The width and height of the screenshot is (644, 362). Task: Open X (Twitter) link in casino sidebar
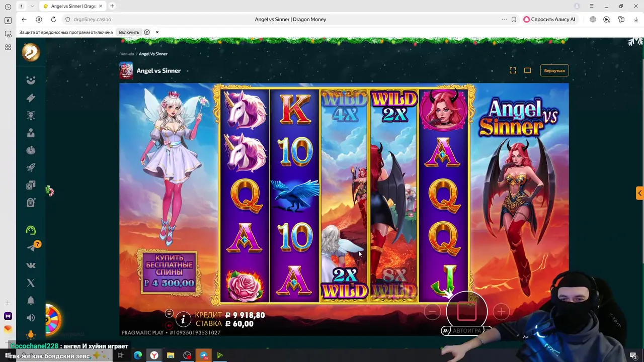pyautogui.click(x=31, y=283)
